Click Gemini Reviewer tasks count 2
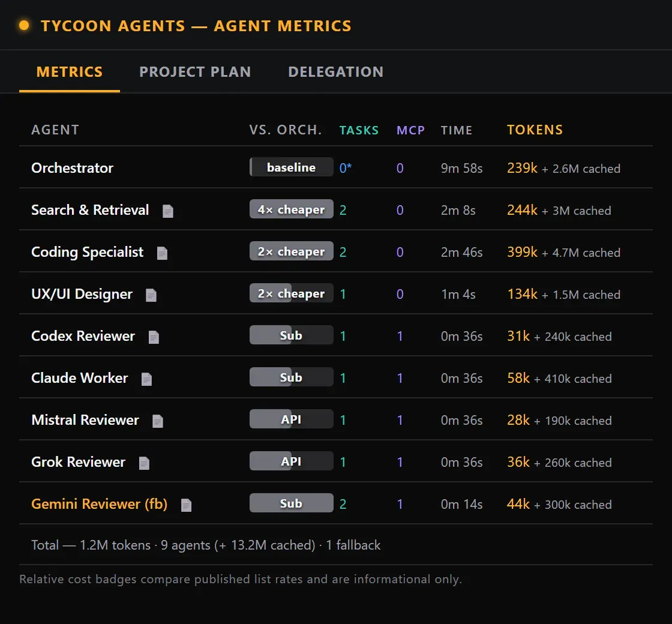 (343, 504)
